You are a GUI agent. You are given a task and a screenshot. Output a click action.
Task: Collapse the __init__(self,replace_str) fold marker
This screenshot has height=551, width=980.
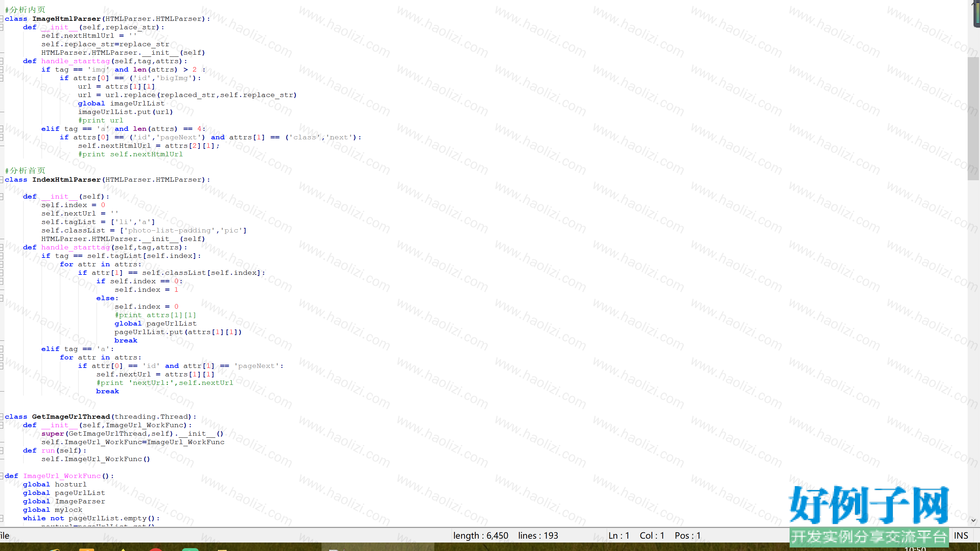coord(1,27)
